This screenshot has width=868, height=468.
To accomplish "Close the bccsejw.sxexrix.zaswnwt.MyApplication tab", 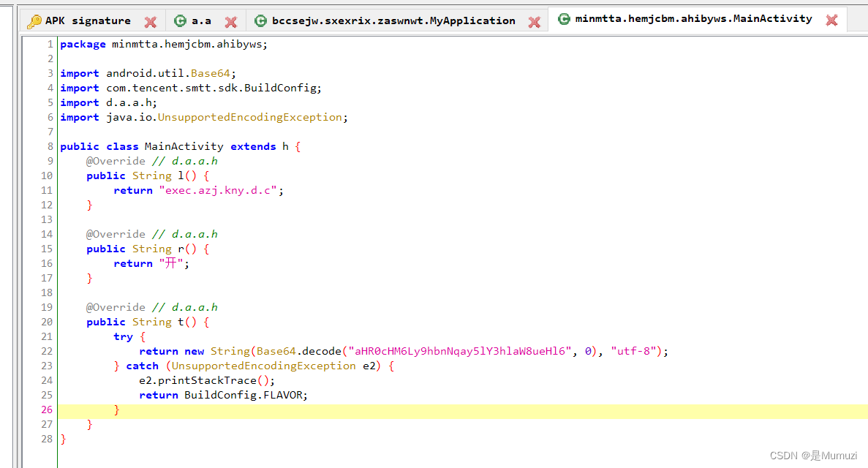I will (x=535, y=22).
